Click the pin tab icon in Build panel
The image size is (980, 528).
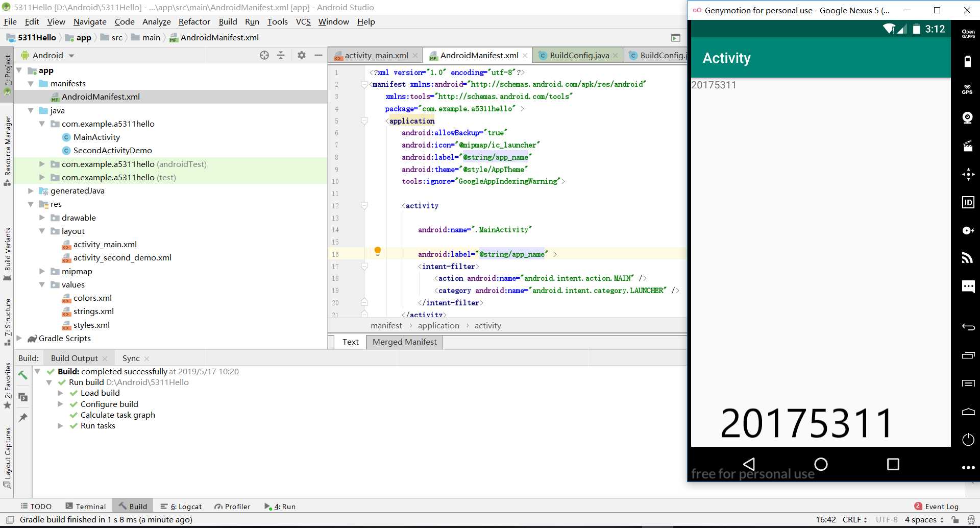tap(23, 418)
